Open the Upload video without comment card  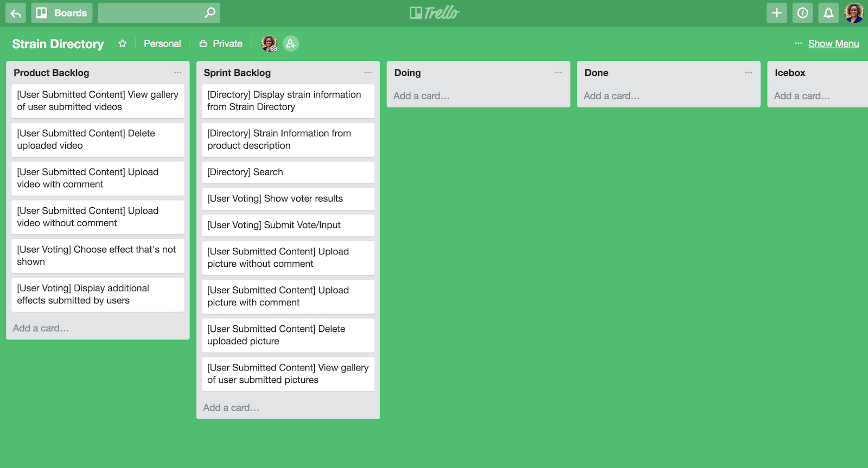98,217
